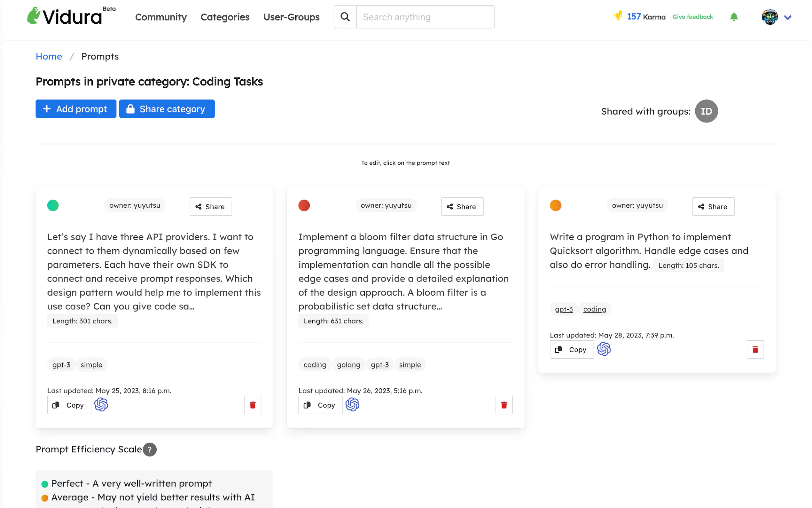Delete the bloom filter prompt via trash icon
This screenshot has width=812, height=508.
coord(504,405)
